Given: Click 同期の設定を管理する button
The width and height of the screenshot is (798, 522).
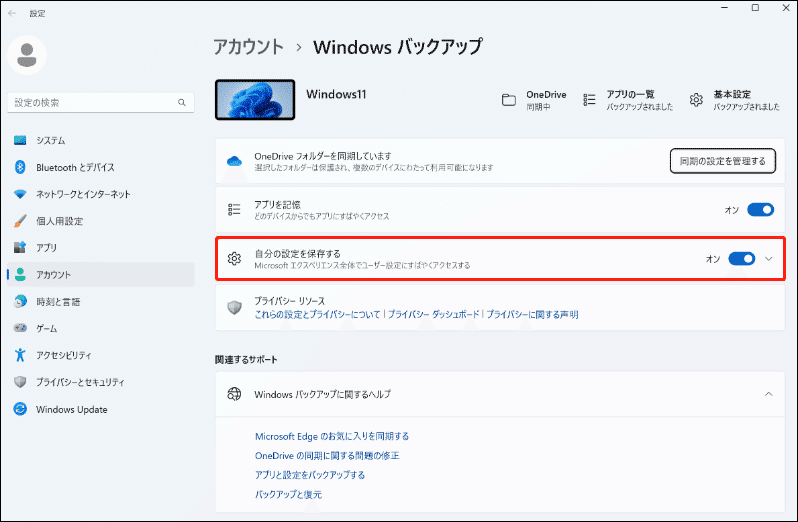Looking at the screenshot, I should [723, 161].
